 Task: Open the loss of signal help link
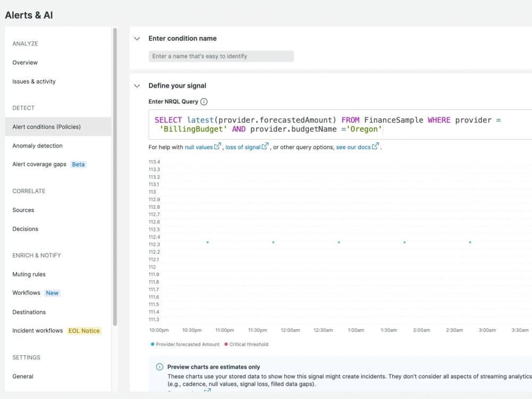click(x=243, y=147)
